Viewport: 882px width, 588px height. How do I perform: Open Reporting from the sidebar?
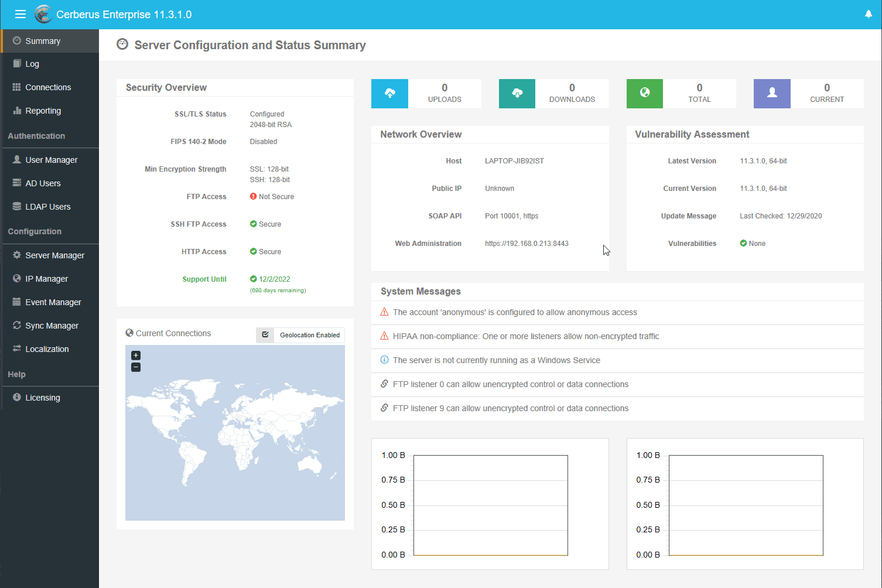43,111
